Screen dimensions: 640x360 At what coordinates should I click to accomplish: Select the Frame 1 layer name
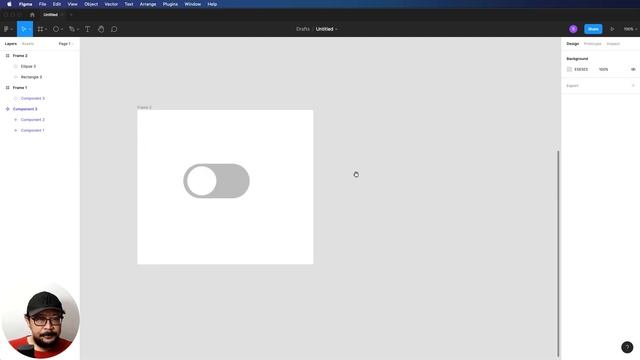20,87
